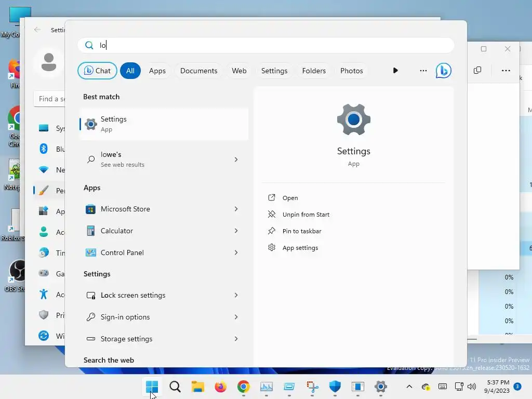Filter results by Settings tab
The width and height of the screenshot is (532, 399).
pyautogui.click(x=274, y=71)
